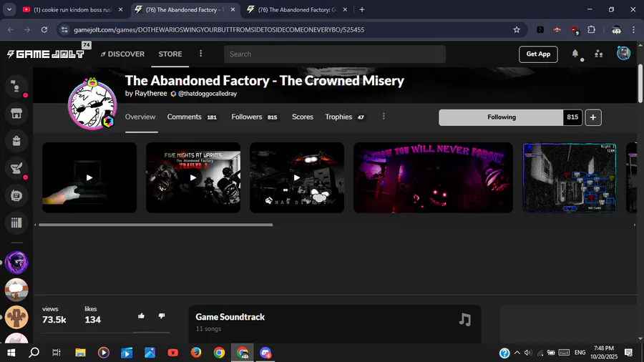This screenshot has width=644, height=362.
Task: Click the address bar URL
Action: (219, 29)
